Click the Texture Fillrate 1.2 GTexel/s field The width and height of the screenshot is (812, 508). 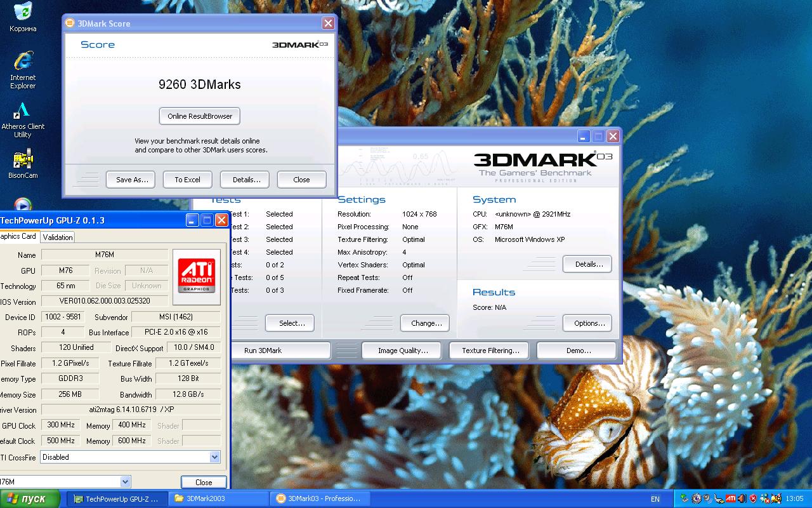coord(187,363)
